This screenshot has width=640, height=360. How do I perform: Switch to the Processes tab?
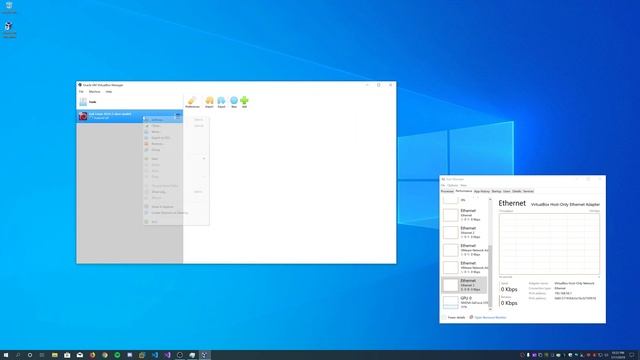447,191
